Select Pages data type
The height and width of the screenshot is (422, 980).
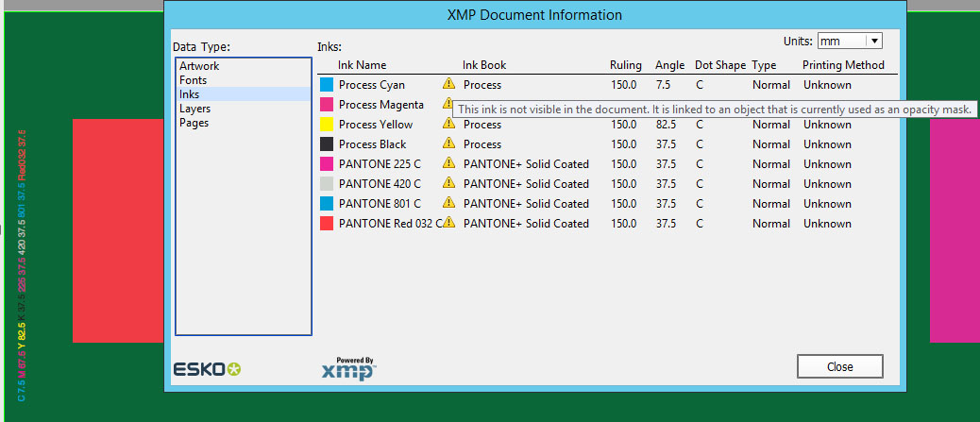[x=194, y=123]
